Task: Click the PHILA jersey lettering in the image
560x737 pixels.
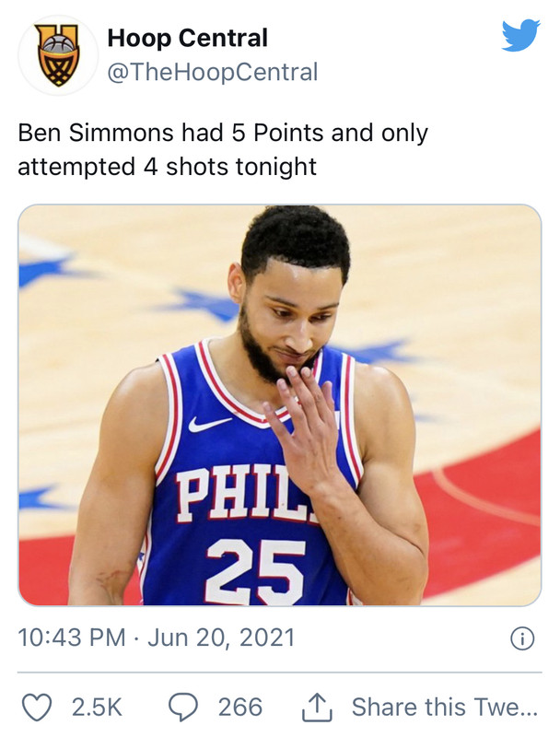Action: (x=246, y=493)
